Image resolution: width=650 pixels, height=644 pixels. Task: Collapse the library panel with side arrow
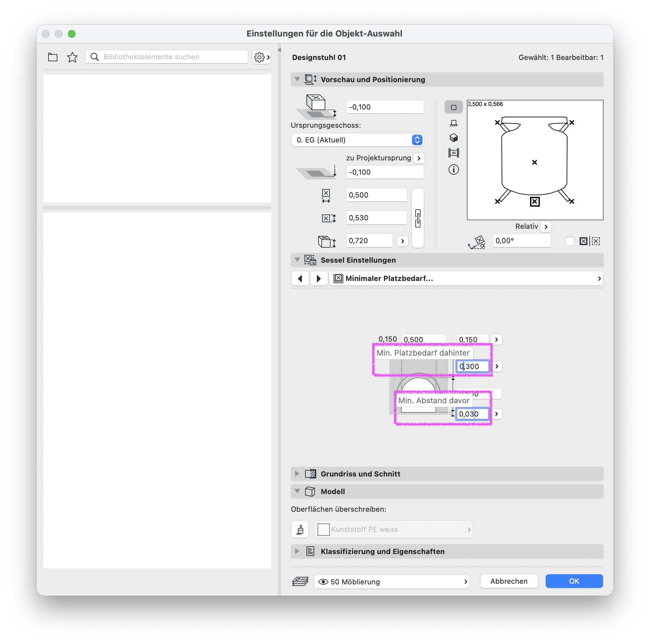[279, 50]
